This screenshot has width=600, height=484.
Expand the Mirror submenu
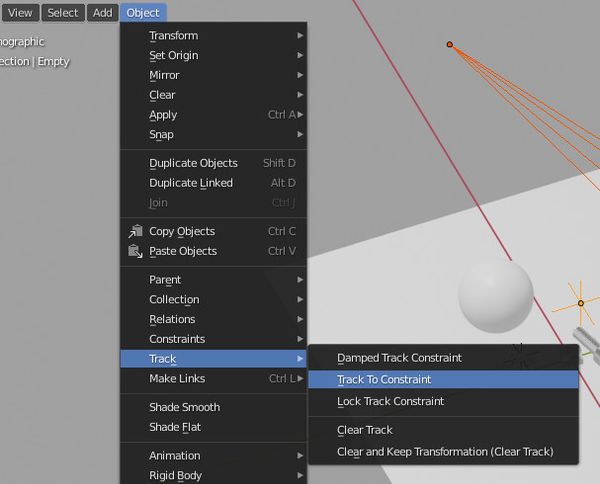[x=214, y=75]
